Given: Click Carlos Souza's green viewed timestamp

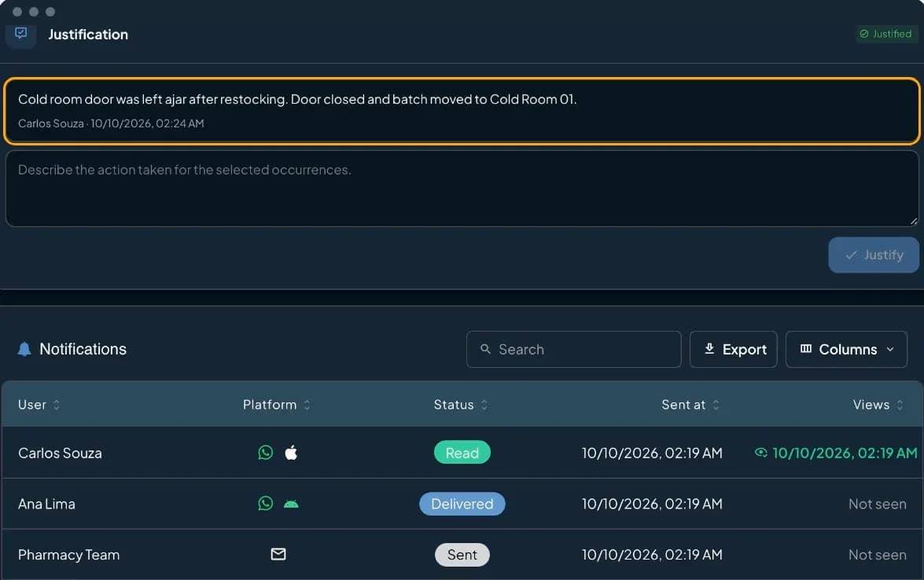Looking at the screenshot, I should point(845,453).
